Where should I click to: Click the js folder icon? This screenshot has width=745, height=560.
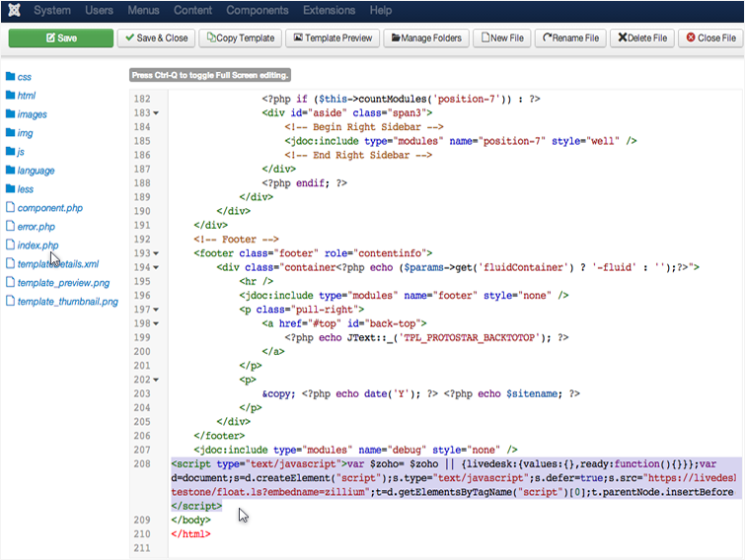10,152
